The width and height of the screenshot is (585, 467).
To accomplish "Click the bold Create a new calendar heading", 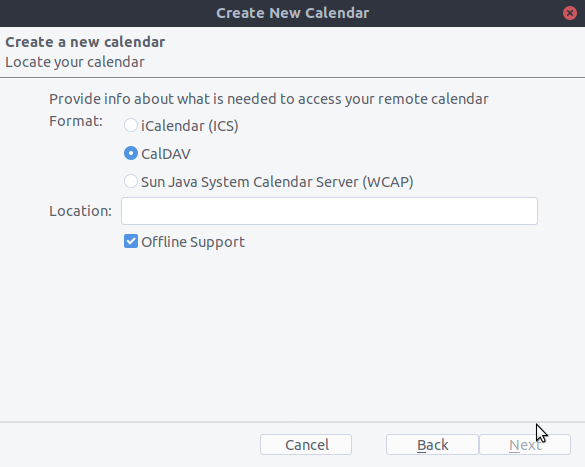I will (85, 42).
